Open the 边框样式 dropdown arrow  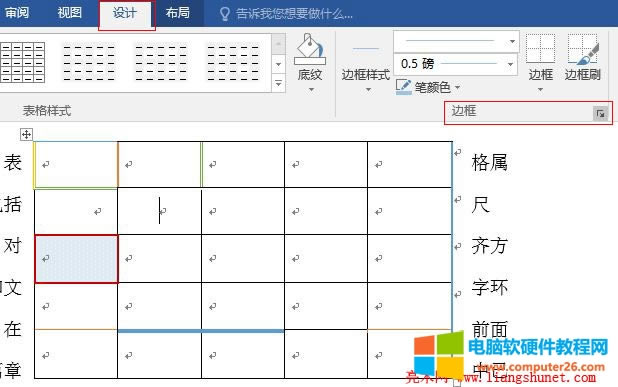(368, 90)
